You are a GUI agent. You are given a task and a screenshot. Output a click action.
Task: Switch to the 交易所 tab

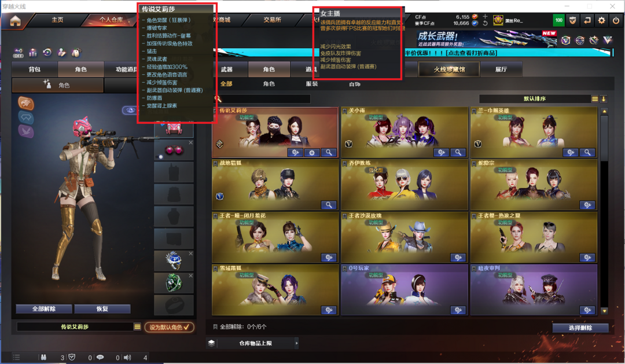(272, 20)
